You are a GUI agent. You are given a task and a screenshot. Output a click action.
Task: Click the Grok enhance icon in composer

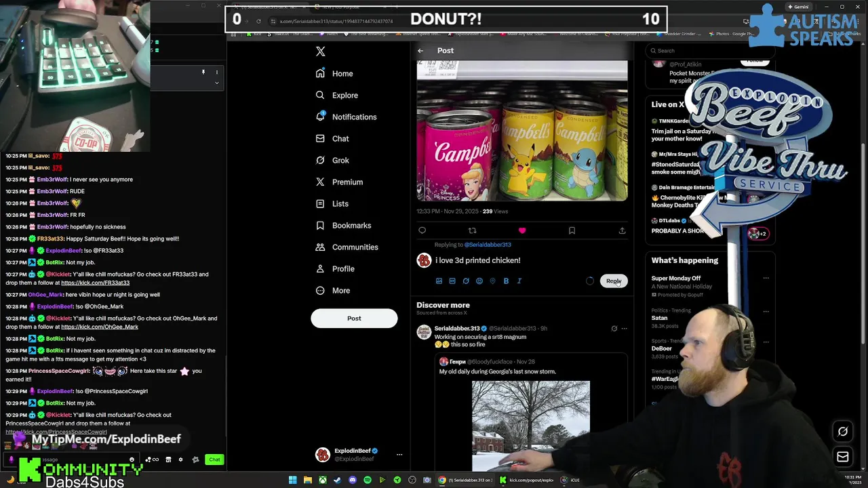click(466, 281)
